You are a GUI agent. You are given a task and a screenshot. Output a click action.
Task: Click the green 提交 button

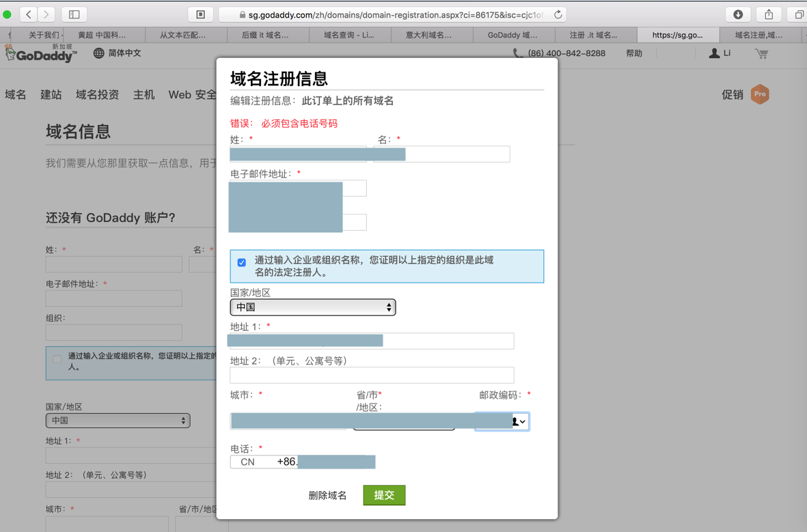coord(384,495)
